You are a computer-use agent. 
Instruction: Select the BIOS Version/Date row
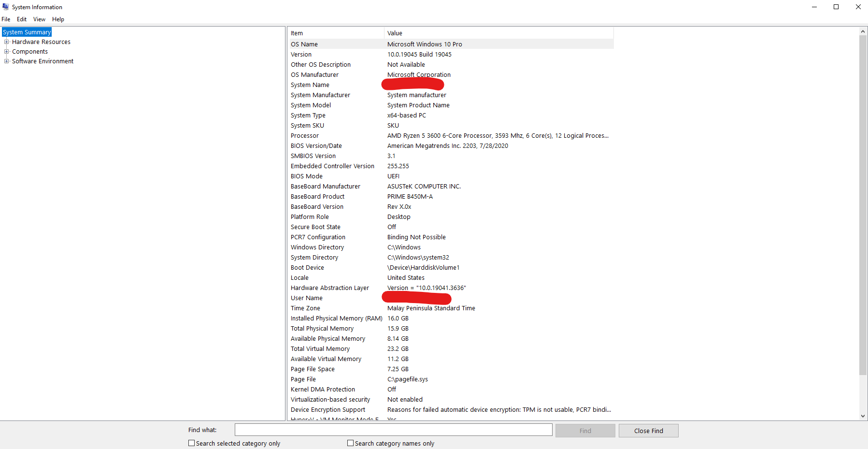(451, 145)
